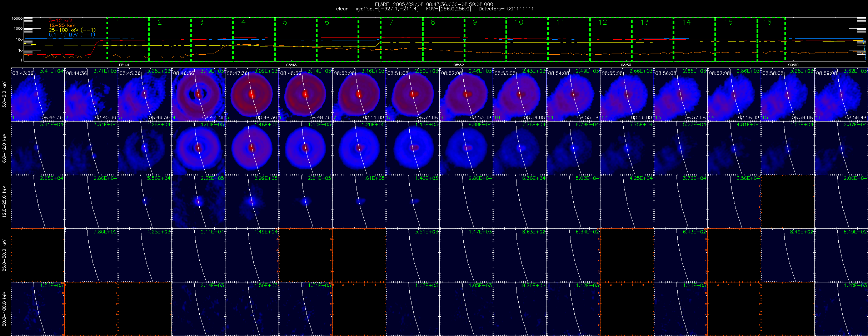Click the 08:48 time axis label
Screen dimensions: 868x336
click(291, 65)
